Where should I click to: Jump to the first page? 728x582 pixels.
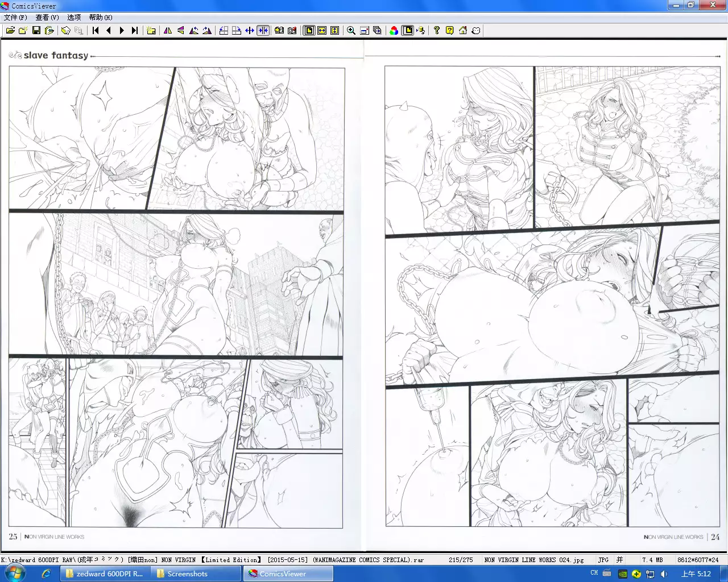pyautogui.click(x=96, y=31)
